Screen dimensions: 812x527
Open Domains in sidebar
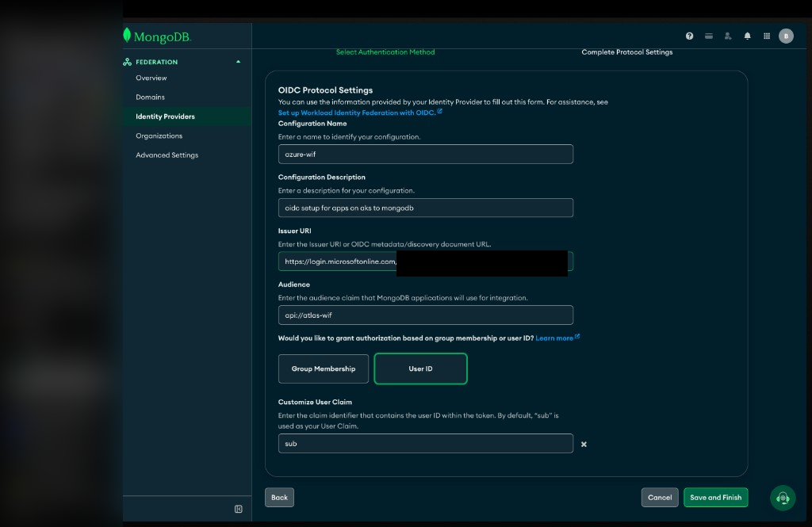pyautogui.click(x=150, y=97)
